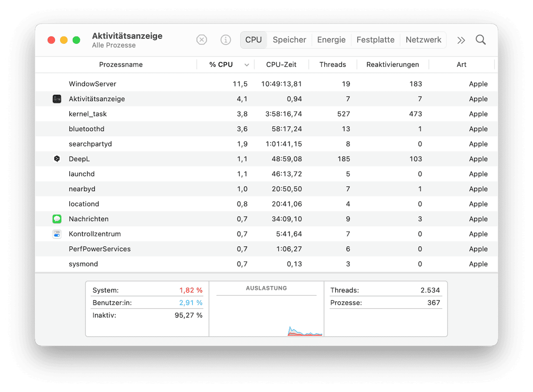The width and height of the screenshot is (533, 392).
Task: Open the process info (i) toolbar icon
Action: coord(225,40)
